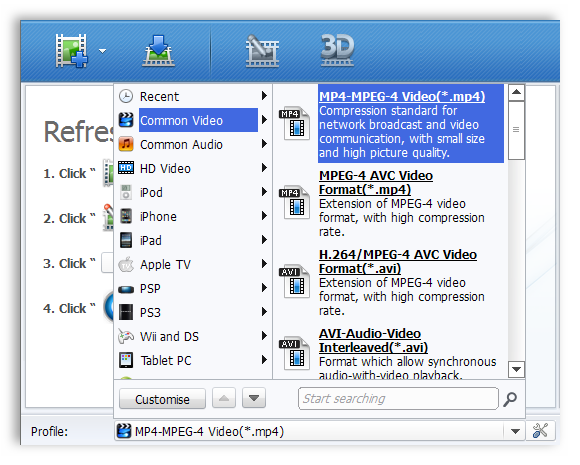The width and height of the screenshot is (580, 465).
Task: Choose MPEG-4 AVC Video Format(*.mp4)
Action: [376, 182]
